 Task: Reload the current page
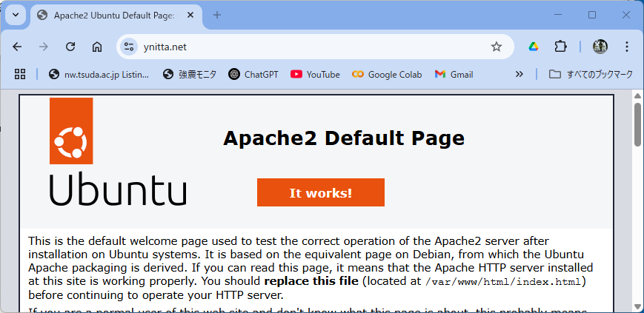pyautogui.click(x=70, y=47)
